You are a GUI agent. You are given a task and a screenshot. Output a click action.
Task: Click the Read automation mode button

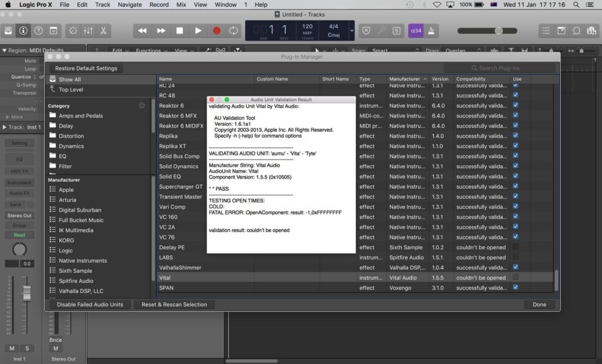click(x=19, y=235)
